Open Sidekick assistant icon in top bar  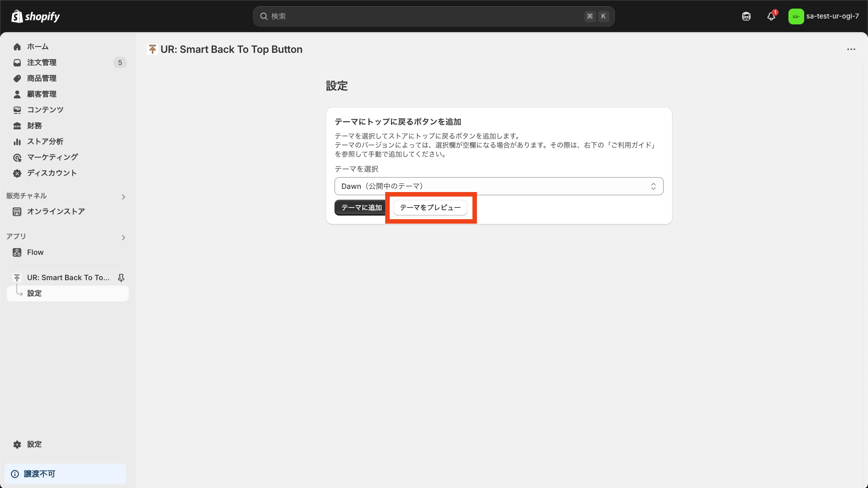click(x=746, y=16)
